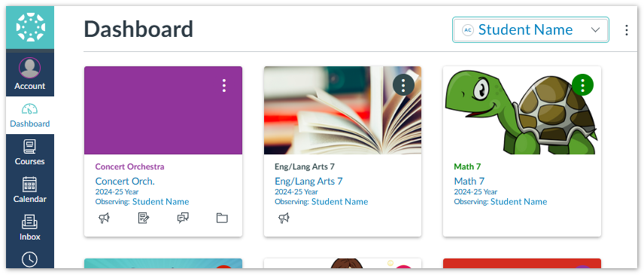Click the turtle image on Math 7 card
The image size is (644, 275).
(x=521, y=111)
